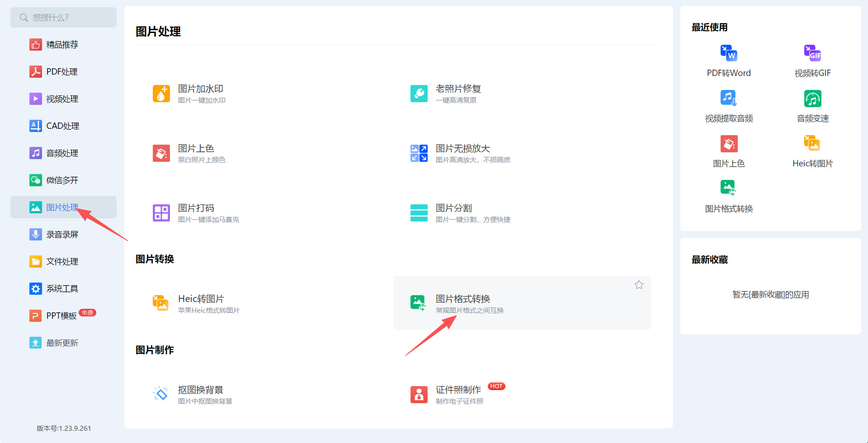This screenshot has width=868, height=443.
Task: Open 音频处理 sidebar category
Action: (63, 153)
